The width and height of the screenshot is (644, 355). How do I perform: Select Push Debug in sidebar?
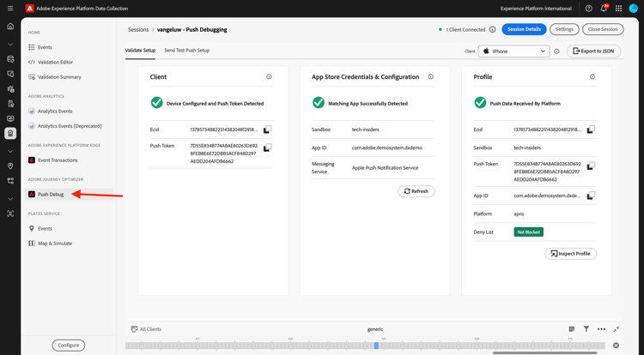tap(69, 195)
